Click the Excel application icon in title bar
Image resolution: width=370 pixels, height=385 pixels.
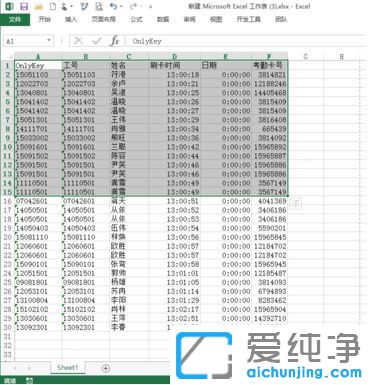[x=9, y=6]
